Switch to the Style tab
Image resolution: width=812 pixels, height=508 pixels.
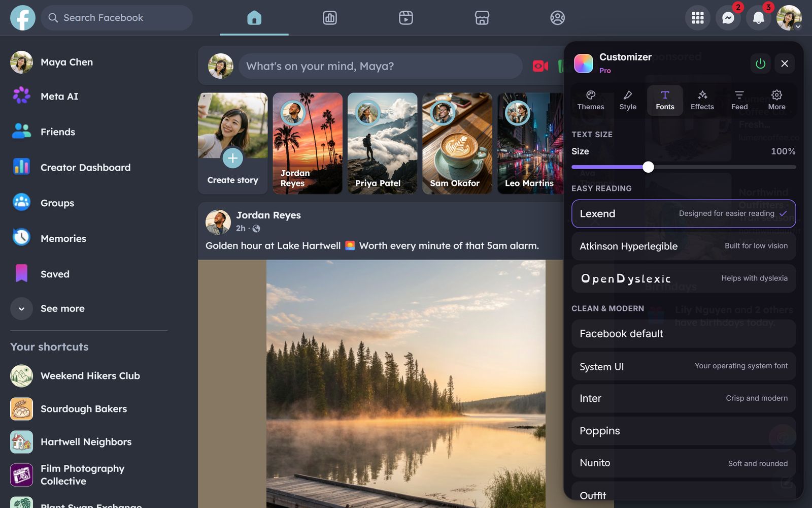(x=628, y=100)
